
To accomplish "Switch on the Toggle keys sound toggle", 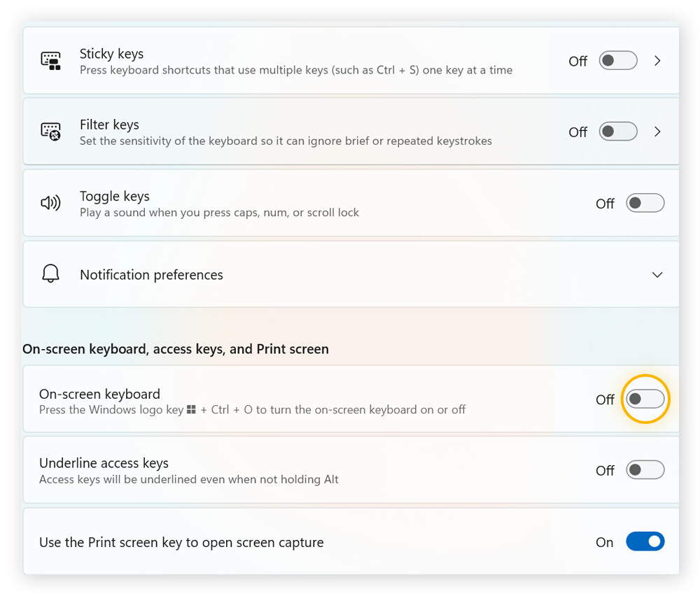I will (x=645, y=204).
